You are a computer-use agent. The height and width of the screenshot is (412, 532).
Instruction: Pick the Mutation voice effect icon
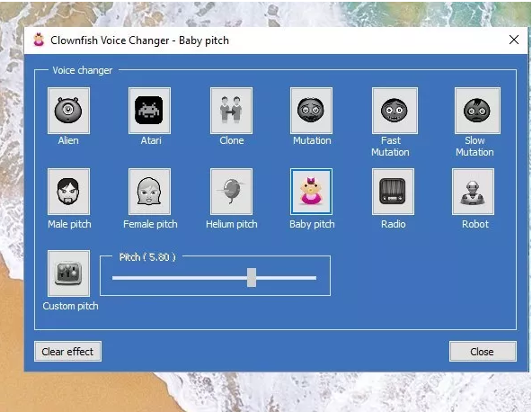pyautogui.click(x=311, y=111)
